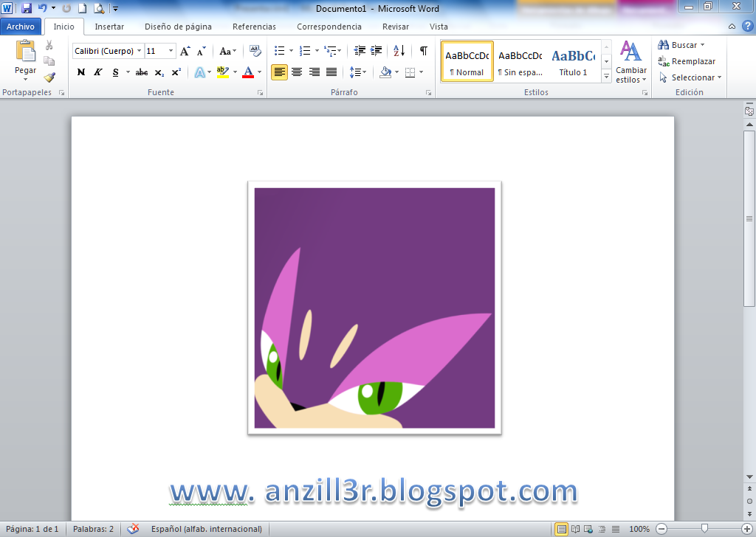Toggle align text left
Screen dimensions: 756x537
tap(279, 72)
